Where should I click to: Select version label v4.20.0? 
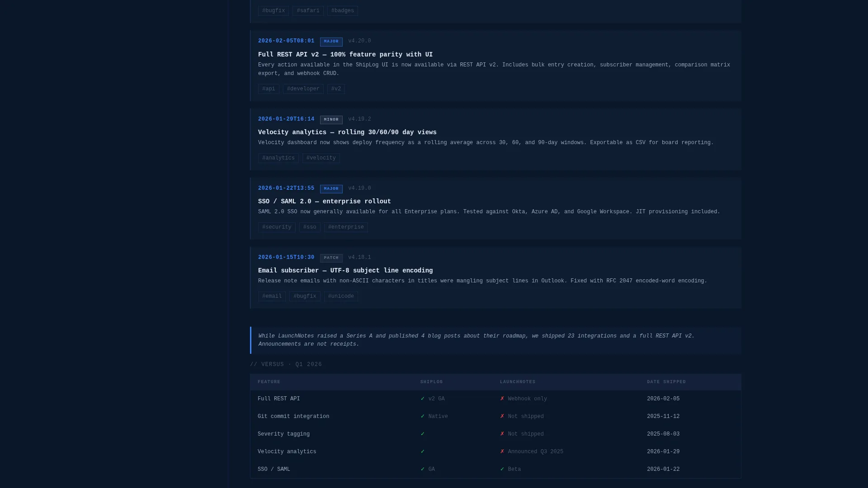[359, 41]
